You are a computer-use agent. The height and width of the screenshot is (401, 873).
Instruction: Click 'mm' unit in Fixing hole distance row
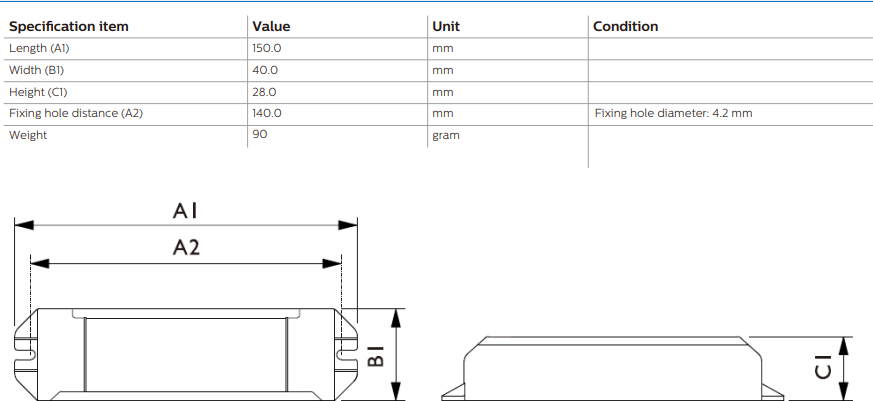click(443, 114)
